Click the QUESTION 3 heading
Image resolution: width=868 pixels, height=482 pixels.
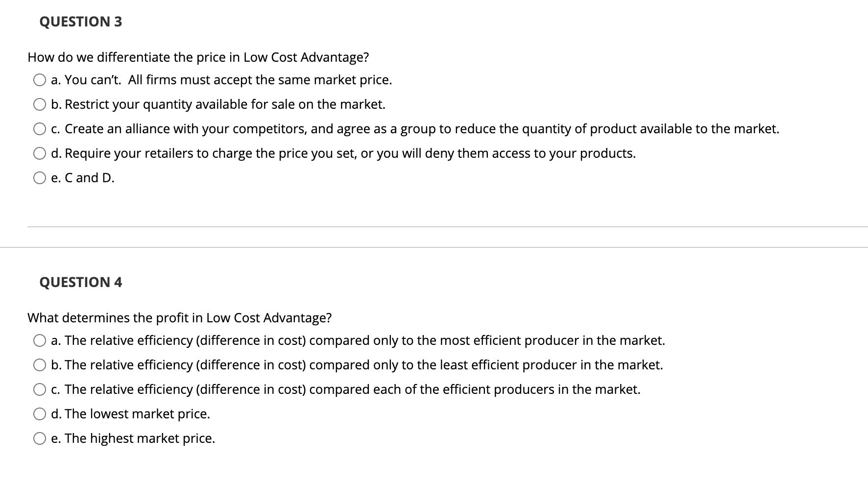pyautogui.click(x=80, y=22)
